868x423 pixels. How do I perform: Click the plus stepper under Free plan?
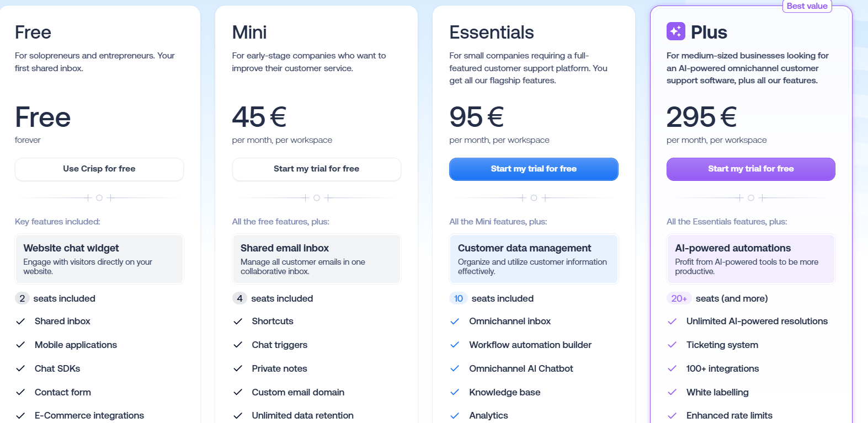coord(111,197)
